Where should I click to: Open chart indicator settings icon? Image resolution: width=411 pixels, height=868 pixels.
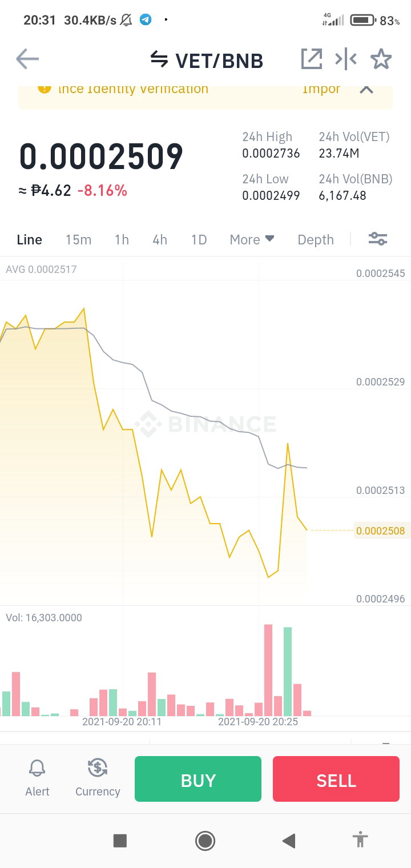[x=378, y=239]
